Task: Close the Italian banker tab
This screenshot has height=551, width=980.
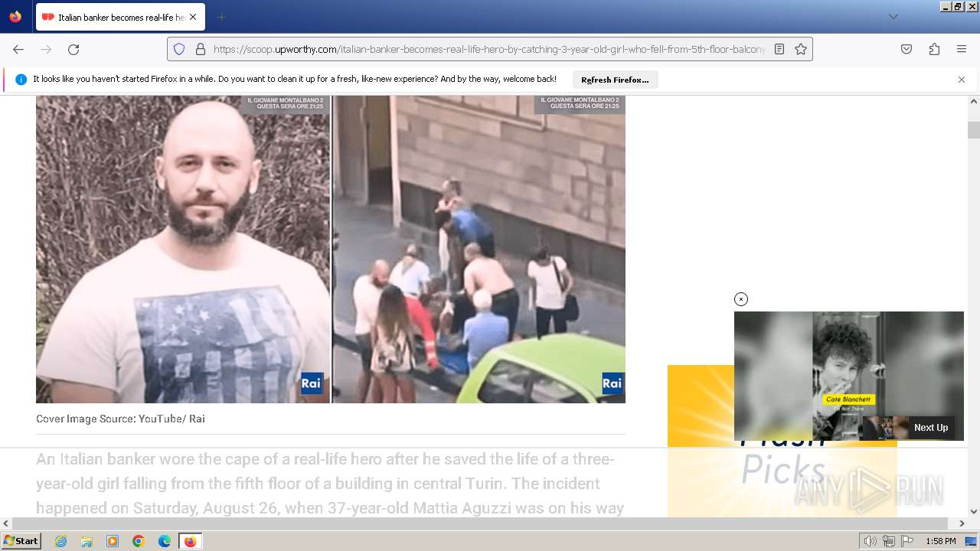Action: click(x=192, y=17)
